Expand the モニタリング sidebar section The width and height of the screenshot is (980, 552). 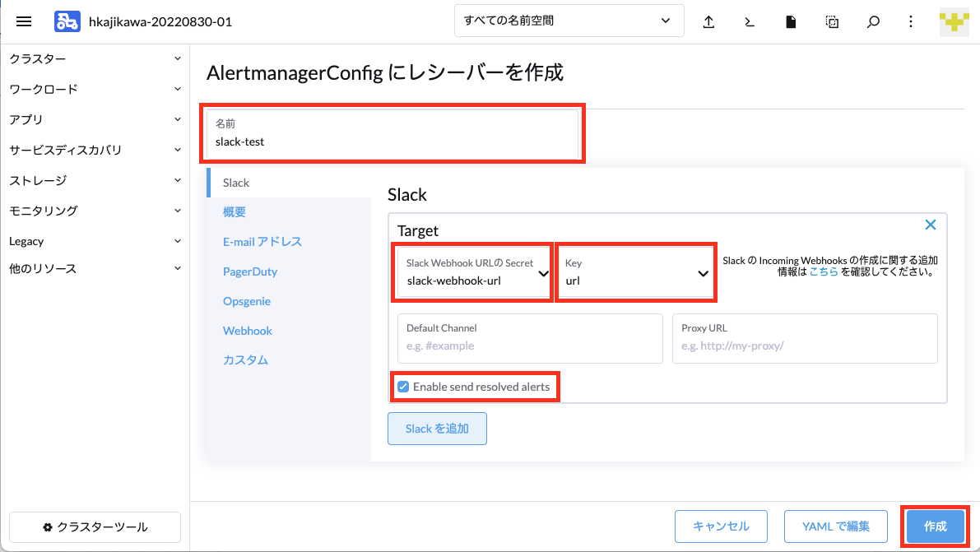[x=95, y=211]
